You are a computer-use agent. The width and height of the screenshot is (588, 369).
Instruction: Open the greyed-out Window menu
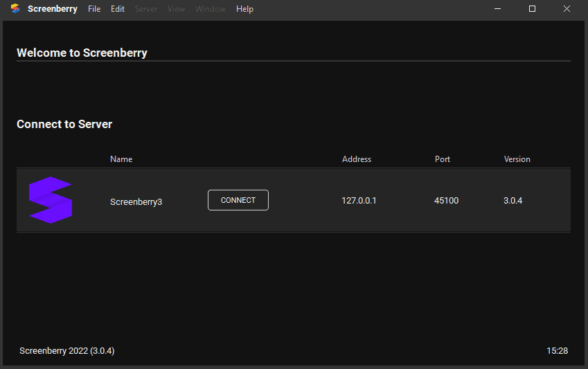(211, 8)
